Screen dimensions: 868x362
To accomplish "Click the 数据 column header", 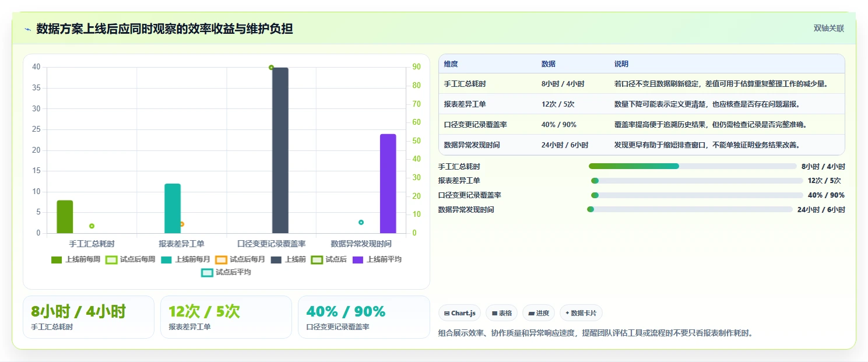I will (x=549, y=64).
